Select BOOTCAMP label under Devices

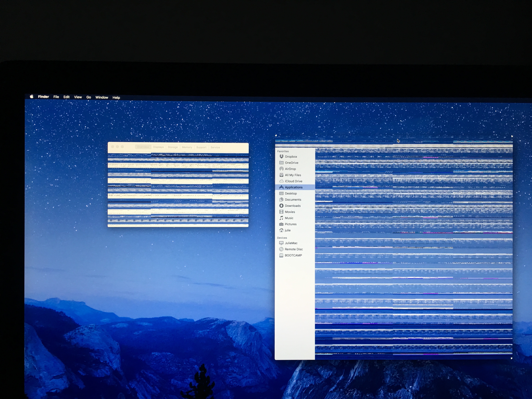[293, 255]
